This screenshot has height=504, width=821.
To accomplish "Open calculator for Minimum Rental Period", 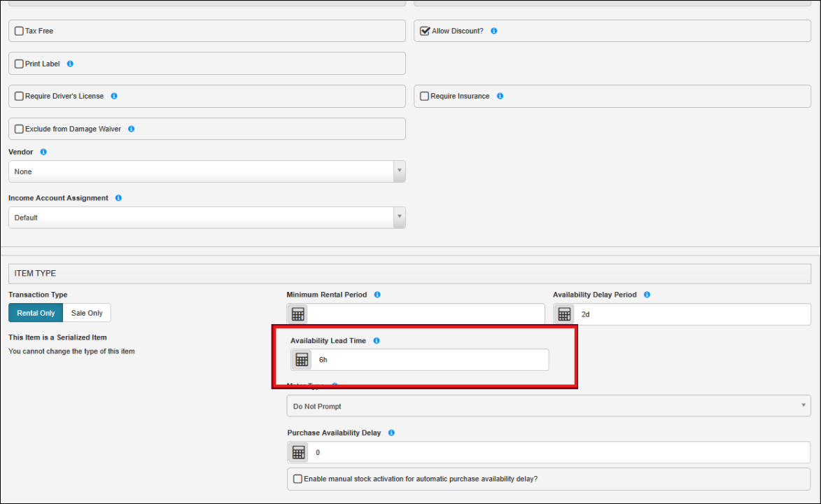I will [x=297, y=314].
